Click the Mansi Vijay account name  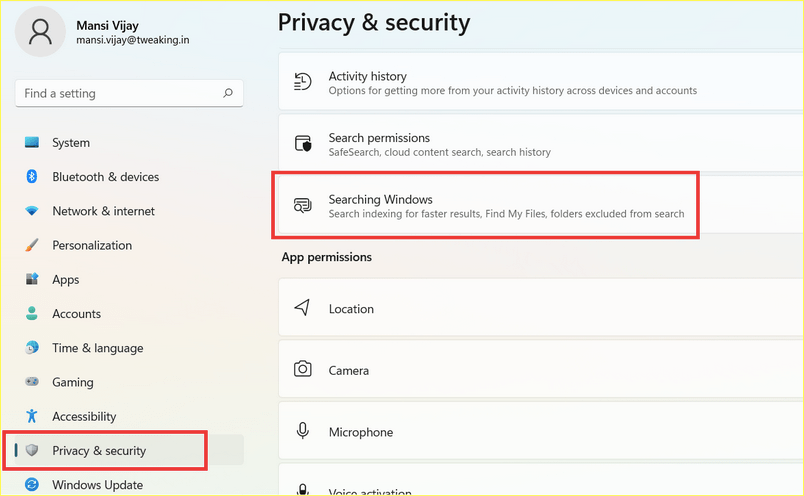point(107,26)
